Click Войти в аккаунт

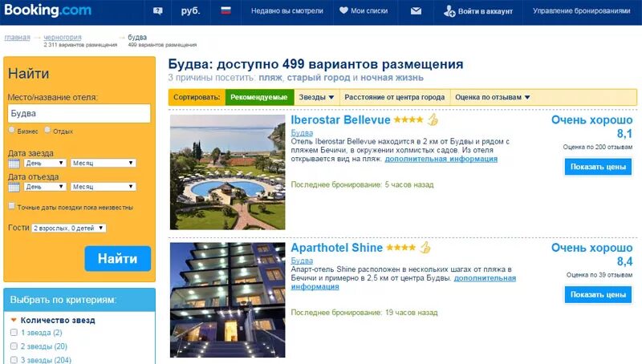click(x=486, y=11)
